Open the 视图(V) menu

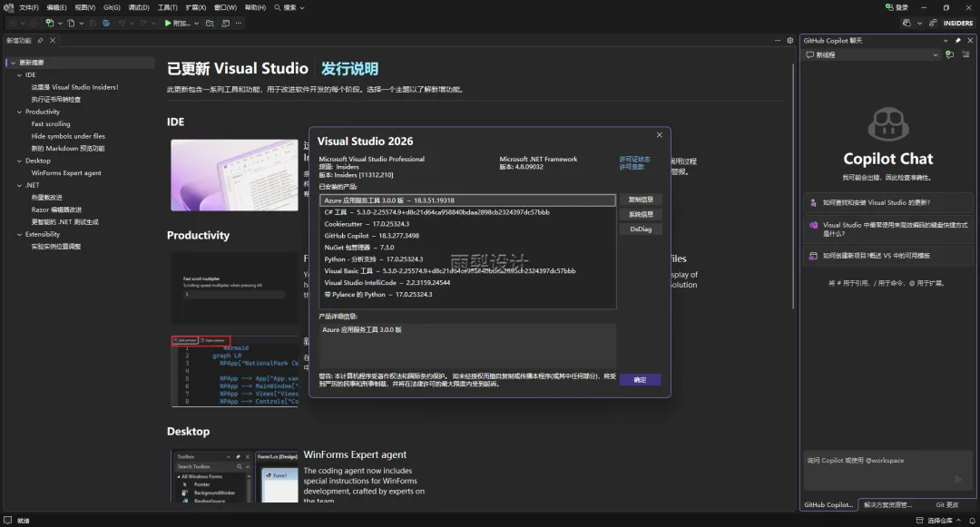[x=85, y=7]
